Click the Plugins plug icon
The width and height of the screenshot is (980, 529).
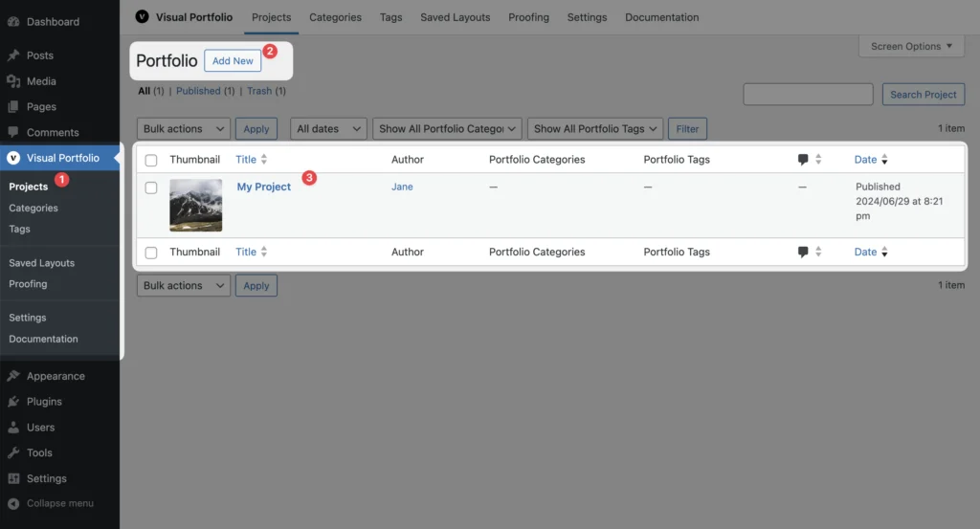click(13, 402)
